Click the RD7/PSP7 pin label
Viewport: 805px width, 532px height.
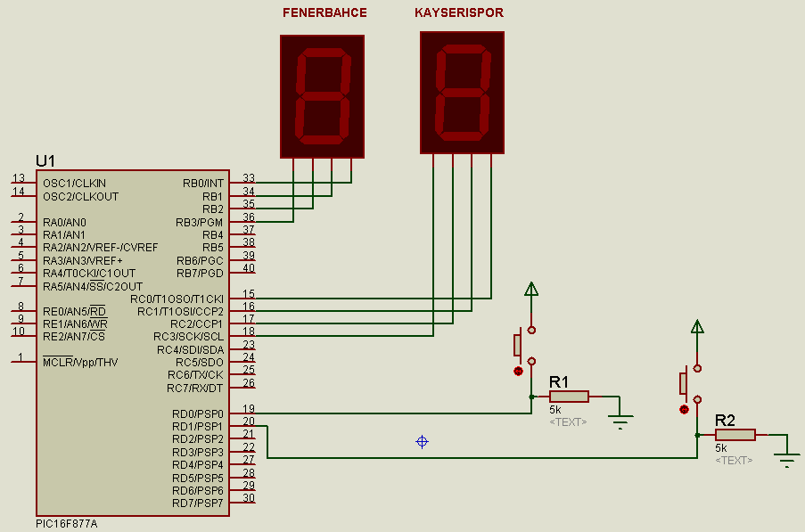click(x=198, y=503)
